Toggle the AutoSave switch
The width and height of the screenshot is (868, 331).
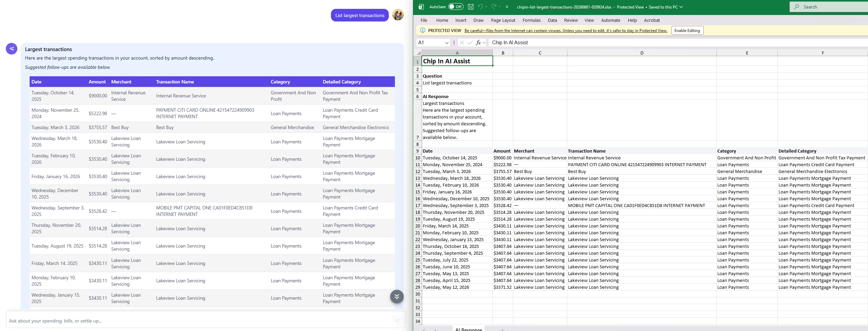(x=456, y=7)
